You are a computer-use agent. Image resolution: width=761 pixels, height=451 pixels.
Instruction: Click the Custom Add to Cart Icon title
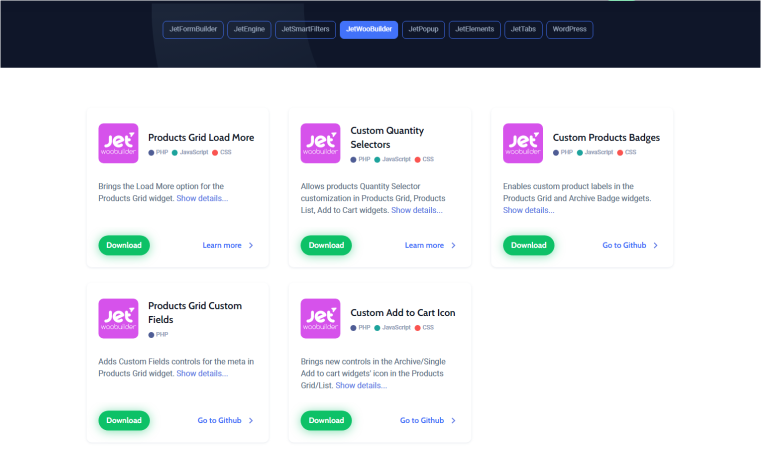(x=403, y=313)
